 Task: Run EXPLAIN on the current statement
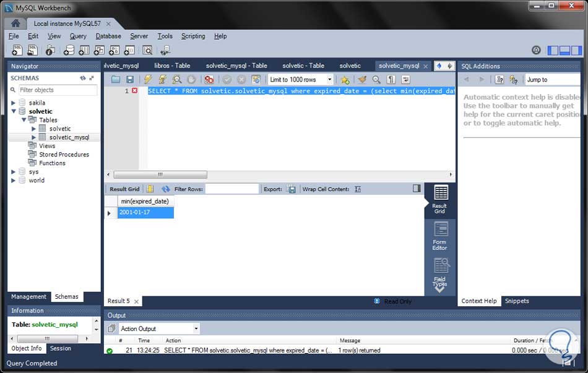[x=177, y=79]
